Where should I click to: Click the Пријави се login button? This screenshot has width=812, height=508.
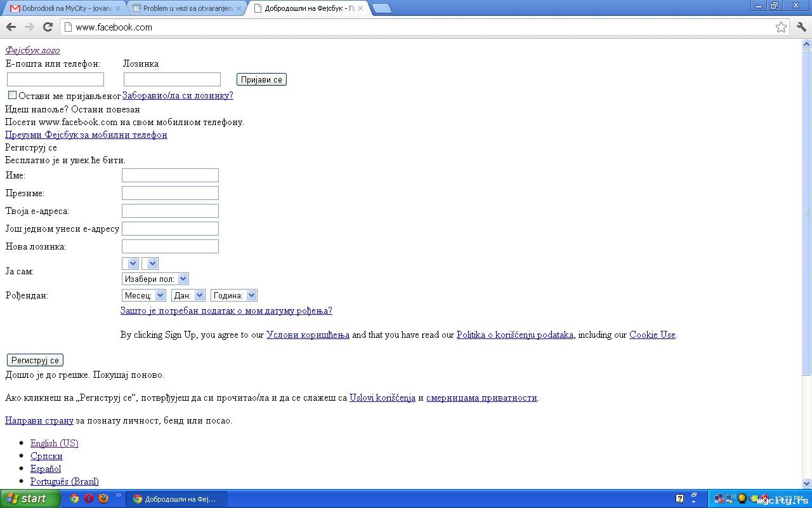pyautogui.click(x=261, y=79)
